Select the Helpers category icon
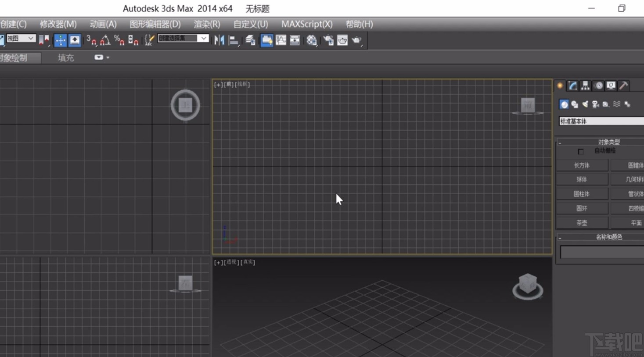Screen dimensions: 644x357 606,104
